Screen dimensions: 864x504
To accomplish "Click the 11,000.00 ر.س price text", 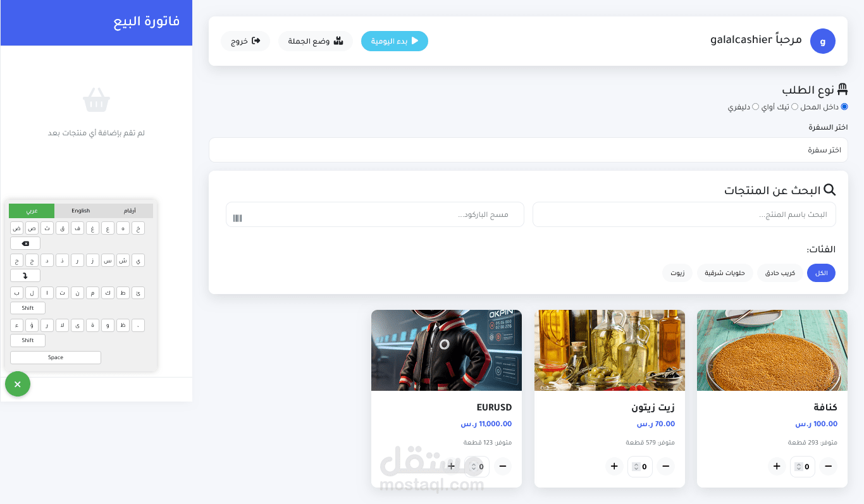I will pyautogui.click(x=486, y=424).
